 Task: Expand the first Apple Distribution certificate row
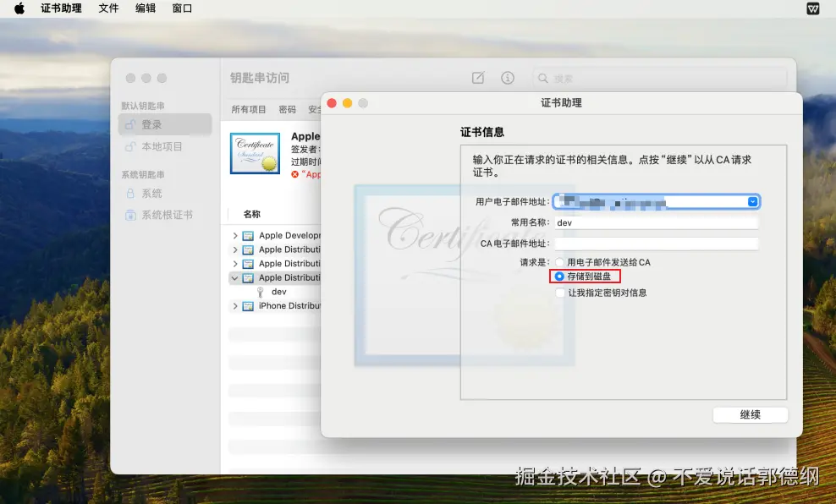pyautogui.click(x=234, y=249)
